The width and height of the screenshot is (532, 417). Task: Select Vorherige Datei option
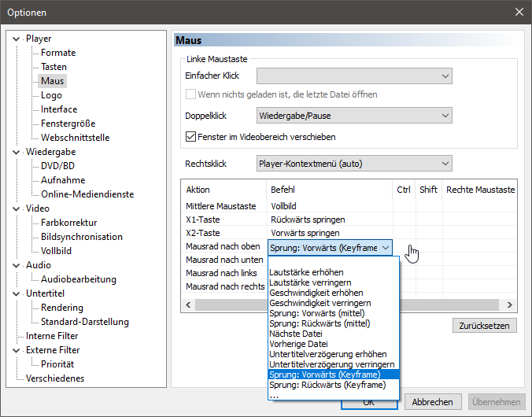[334, 344]
